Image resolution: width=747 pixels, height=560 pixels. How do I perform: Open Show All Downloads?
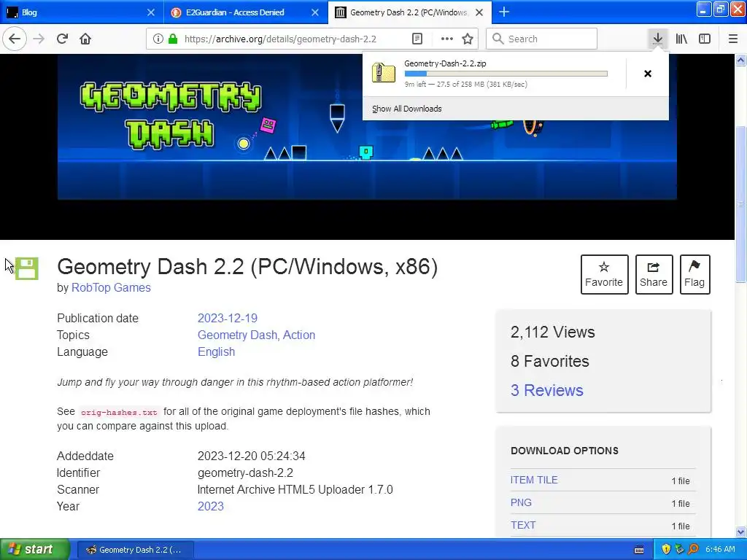click(407, 109)
